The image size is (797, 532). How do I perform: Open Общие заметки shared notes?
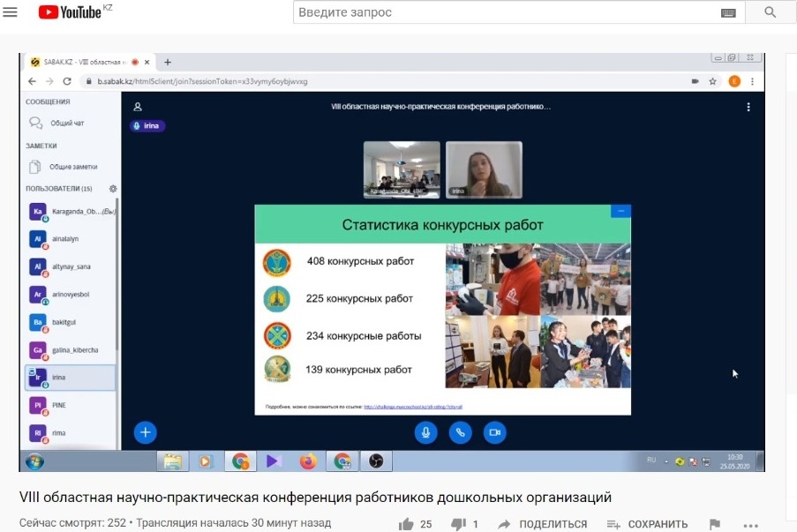click(72, 167)
